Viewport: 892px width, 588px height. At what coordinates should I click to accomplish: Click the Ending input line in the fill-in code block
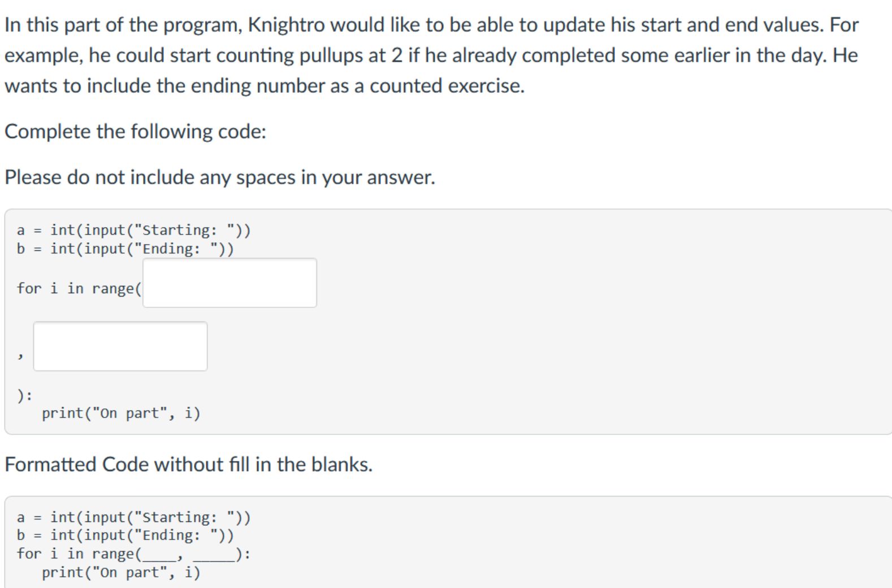tap(125, 249)
